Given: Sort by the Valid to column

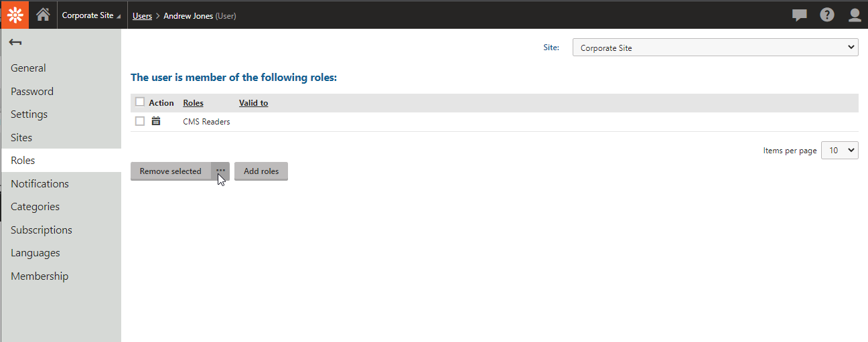Looking at the screenshot, I should point(253,103).
